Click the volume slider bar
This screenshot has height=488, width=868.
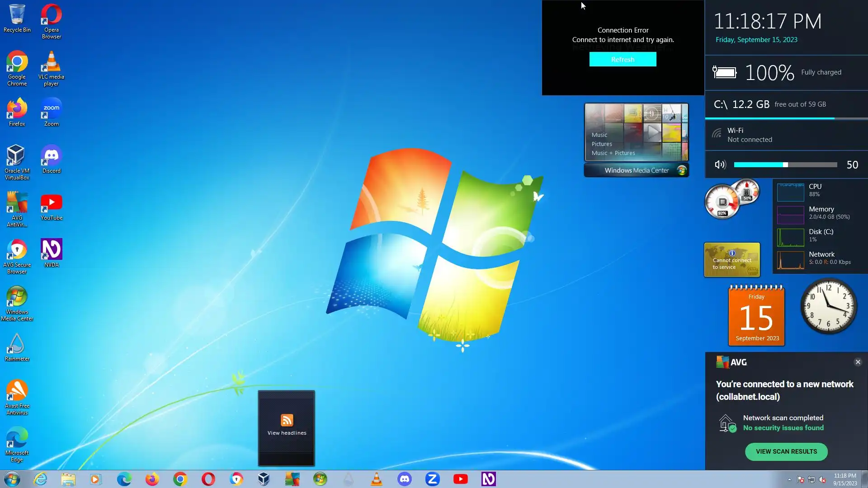[785, 165]
